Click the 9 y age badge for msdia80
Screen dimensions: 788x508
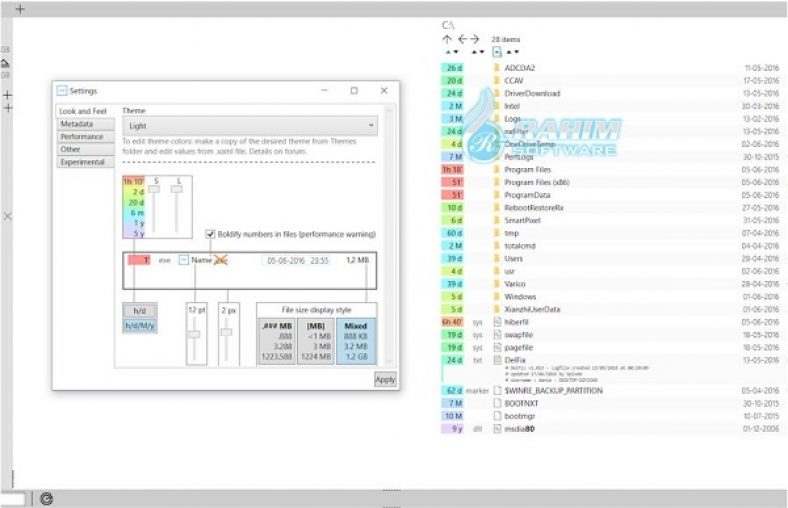pos(452,429)
